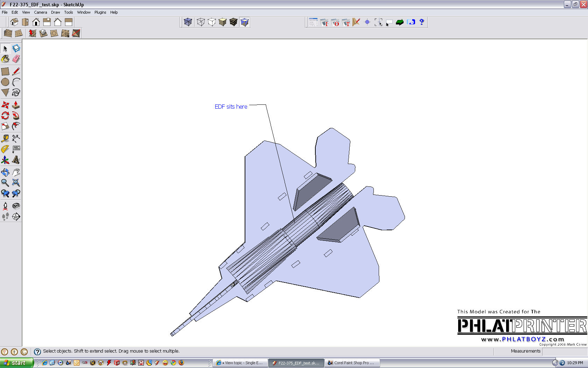Switch to Iso standard view
The width and height of the screenshot is (588, 368).
click(14, 22)
